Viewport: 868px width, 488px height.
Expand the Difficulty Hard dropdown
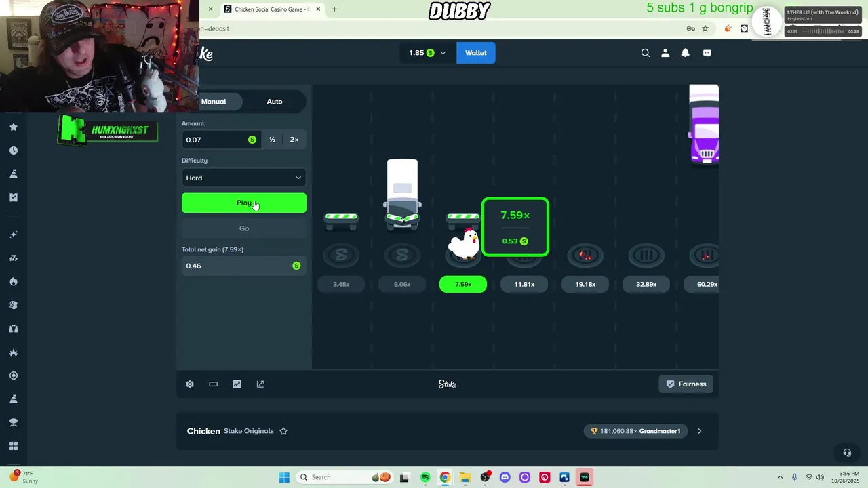pyautogui.click(x=244, y=178)
